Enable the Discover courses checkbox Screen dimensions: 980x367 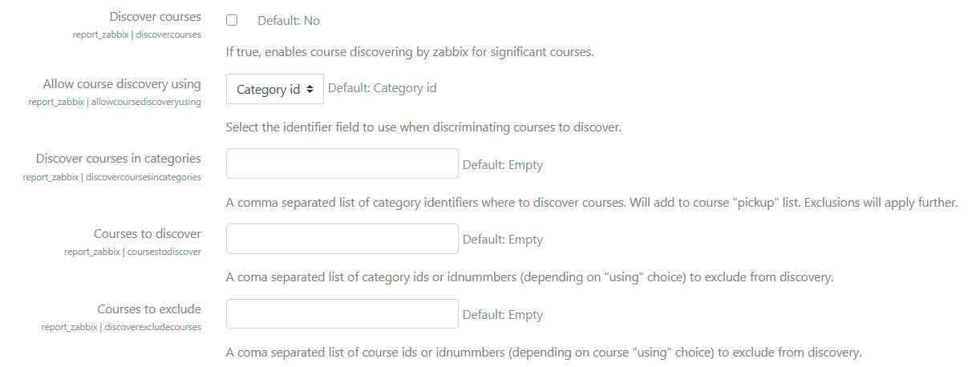(232, 20)
